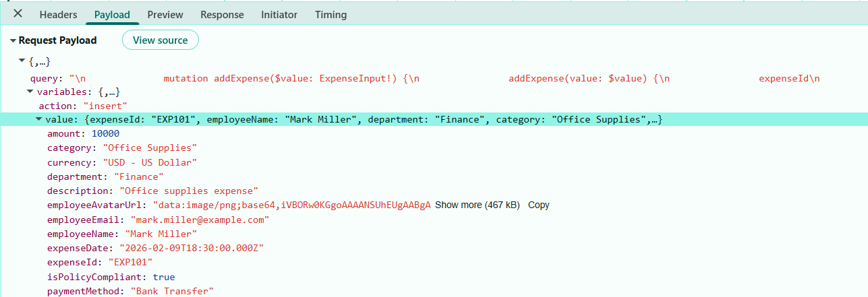Switch to the Response tab
The image size is (868, 297).
(222, 14)
